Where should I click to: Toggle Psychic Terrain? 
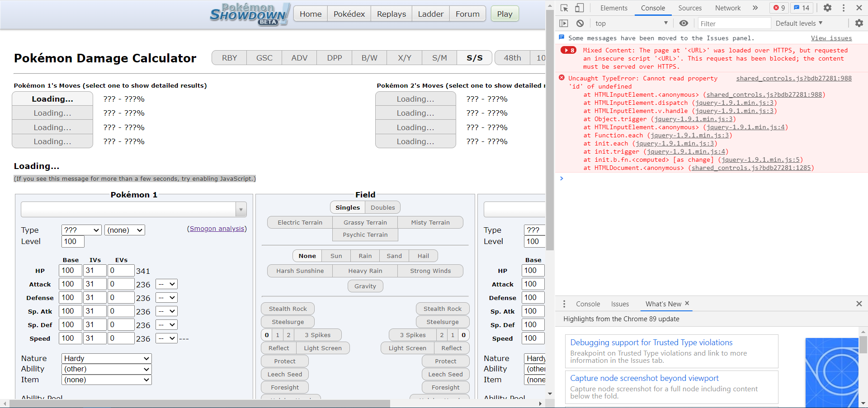tap(365, 234)
